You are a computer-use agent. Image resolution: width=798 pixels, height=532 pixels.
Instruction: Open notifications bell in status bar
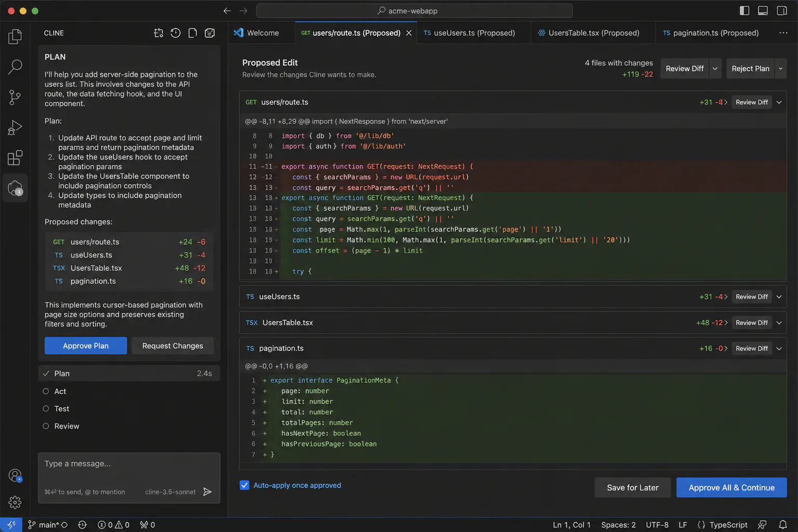(783, 525)
